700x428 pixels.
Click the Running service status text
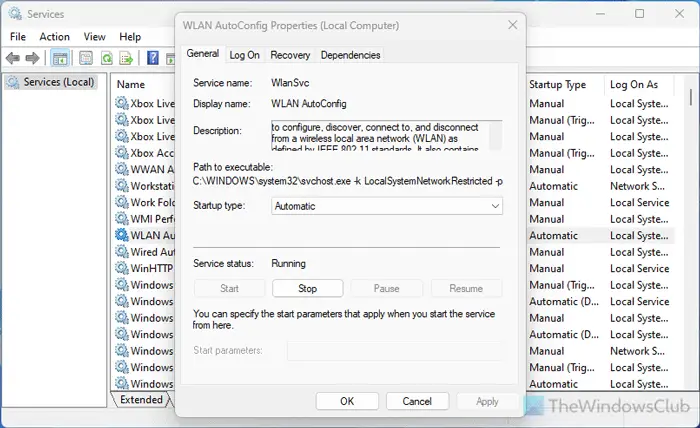point(288,263)
